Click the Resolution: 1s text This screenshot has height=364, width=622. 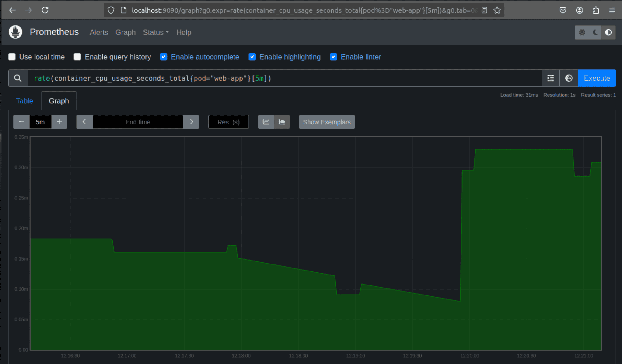(559, 95)
